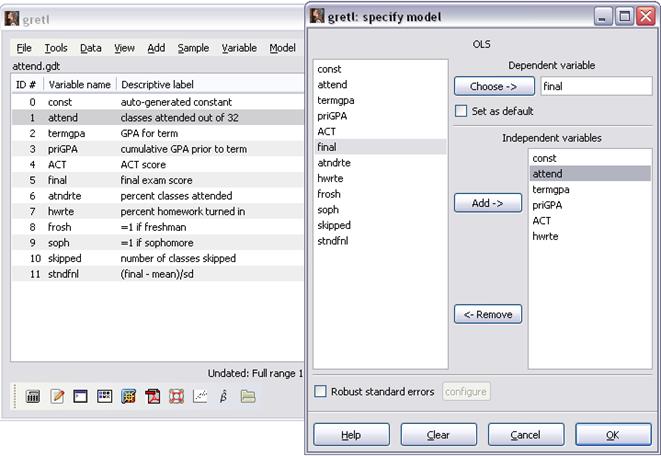Click the beta-hat model icon
This screenshot has width=661, height=456.
(224, 397)
